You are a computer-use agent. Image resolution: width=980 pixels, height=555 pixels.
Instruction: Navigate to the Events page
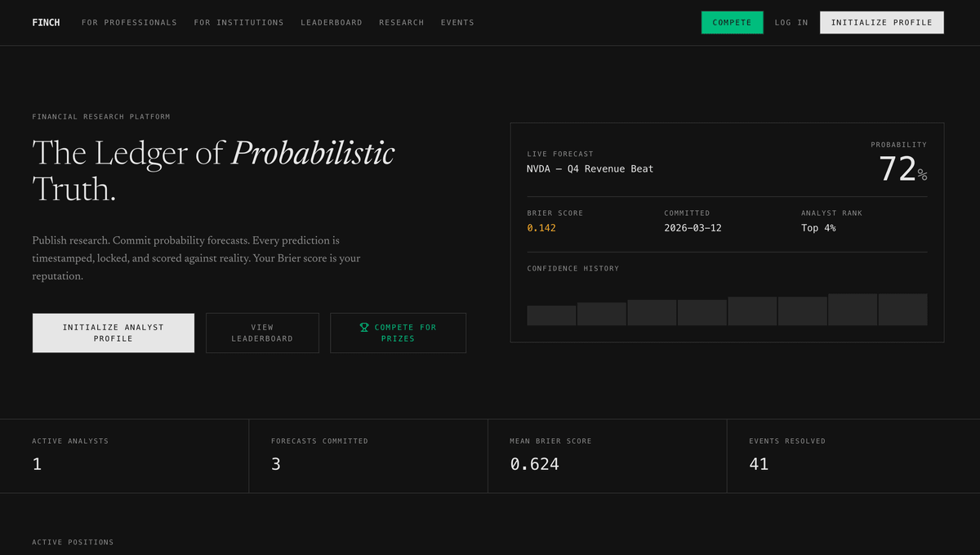[x=457, y=22]
